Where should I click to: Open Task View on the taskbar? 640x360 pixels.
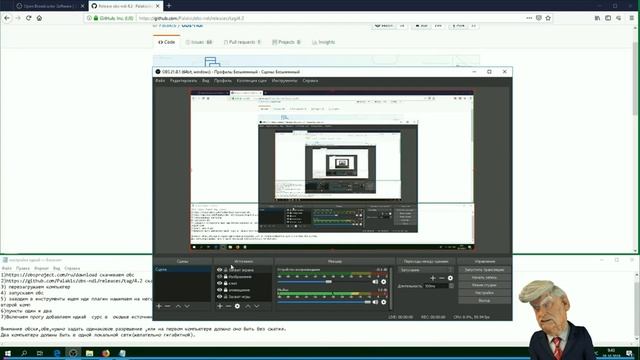point(40,353)
